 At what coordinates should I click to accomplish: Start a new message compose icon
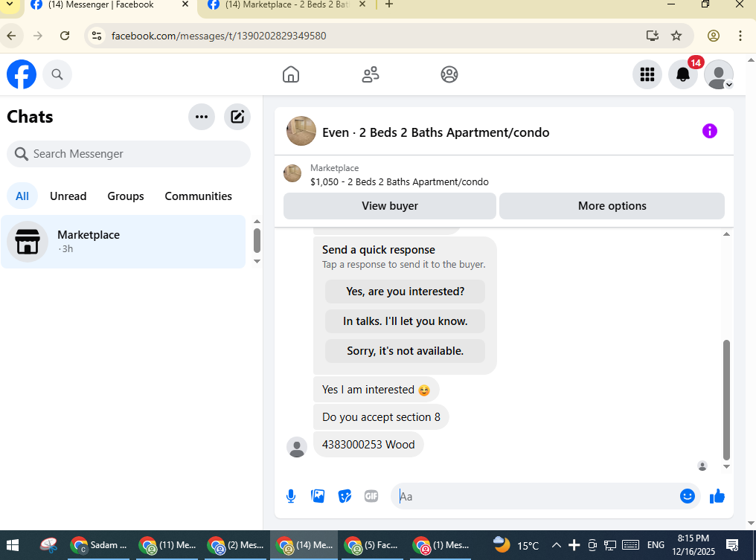tap(237, 117)
